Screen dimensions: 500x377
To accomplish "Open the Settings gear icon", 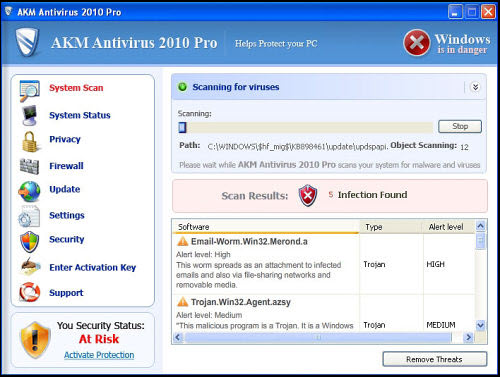I will pyautogui.click(x=29, y=217).
